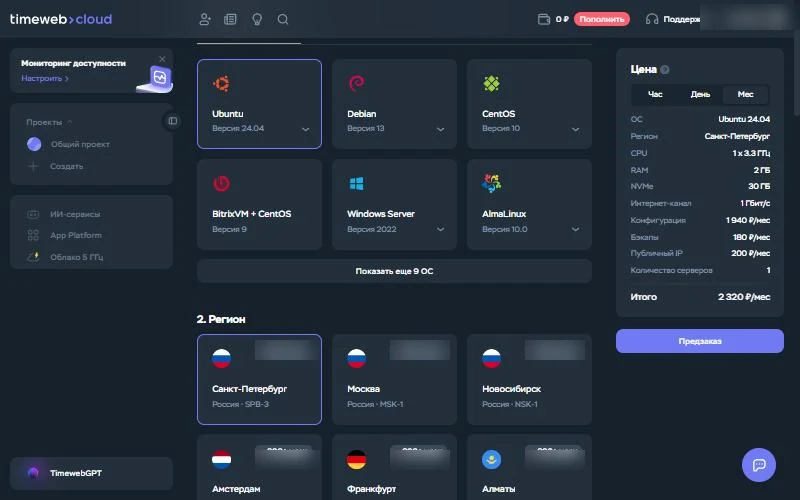The width and height of the screenshot is (800, 500).
Task: Expand the Ubuntu version dropdown
Action: pos(306,129)
